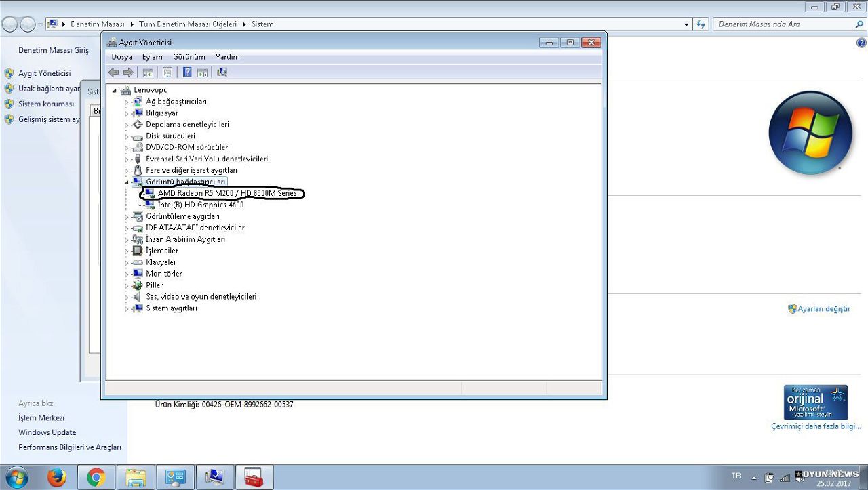The height and width of the screenshot is (490, 868).
Task: Open the Properties toolbar icon
Action: [167, 73]
